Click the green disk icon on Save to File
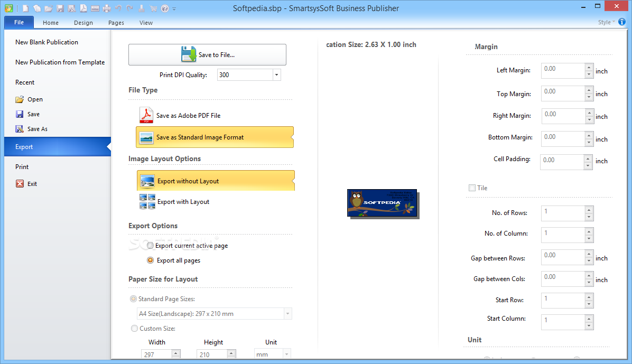632x364 pixels. (188, 54)
